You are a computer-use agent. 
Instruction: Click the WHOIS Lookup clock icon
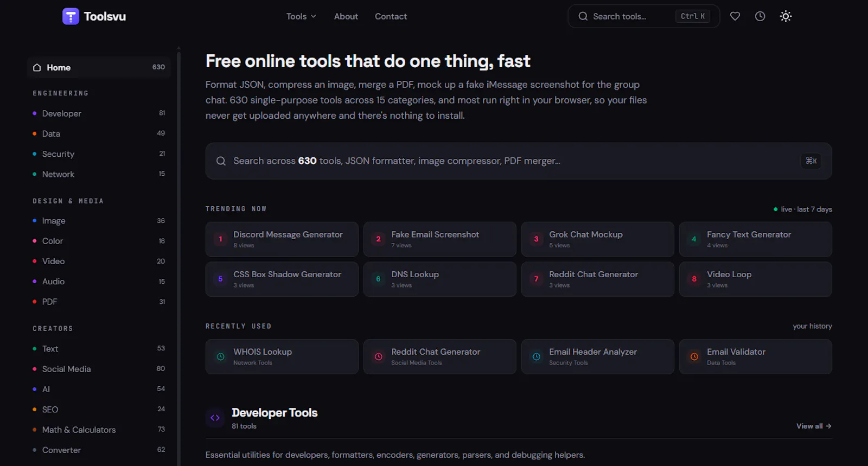(x=221, y=356)
